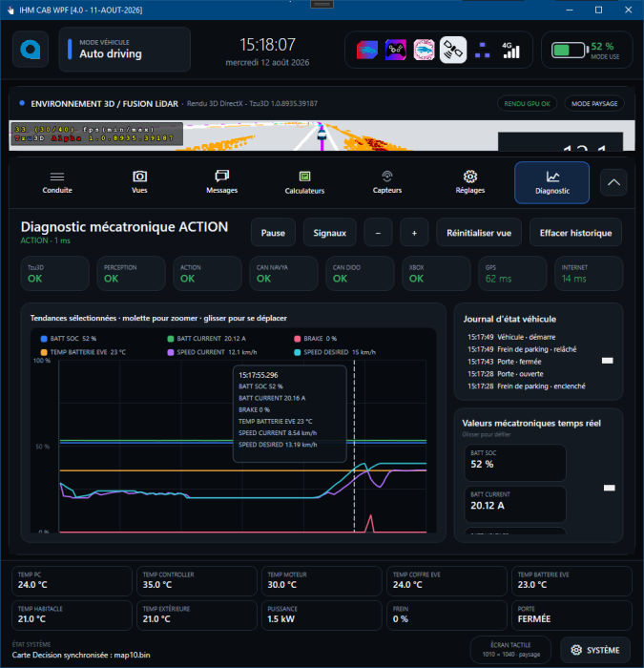Zoom in with the plus button
Screen dimensions: 644x668
414,233
